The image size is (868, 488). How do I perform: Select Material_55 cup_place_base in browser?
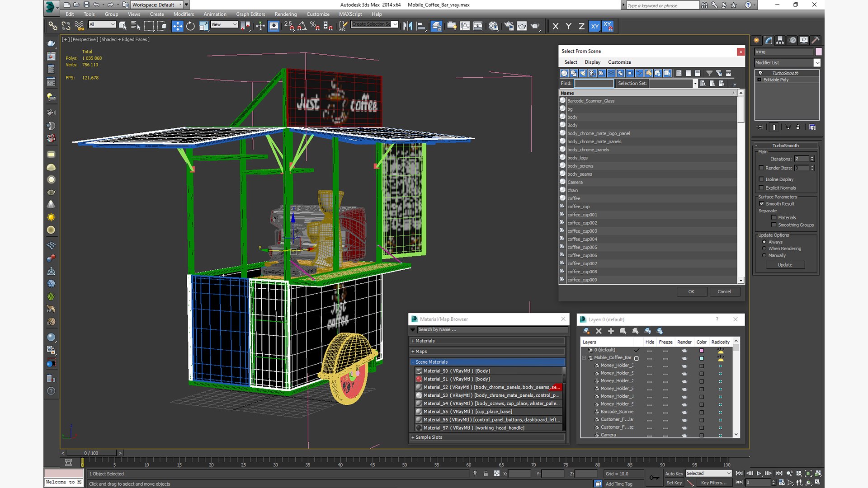[488, 412]
